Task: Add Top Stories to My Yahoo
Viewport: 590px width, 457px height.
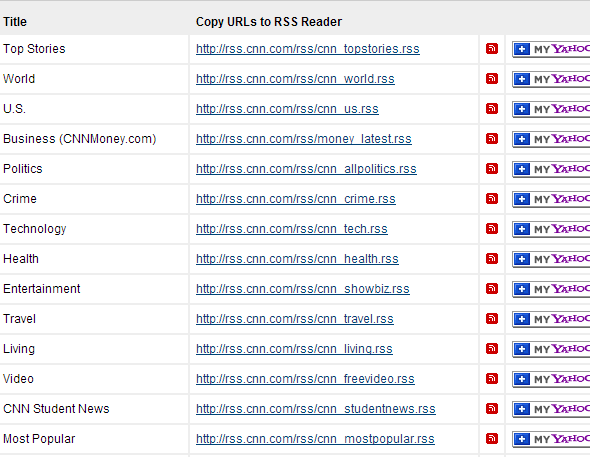Action: pyautogui.click(x=551, y=49)
